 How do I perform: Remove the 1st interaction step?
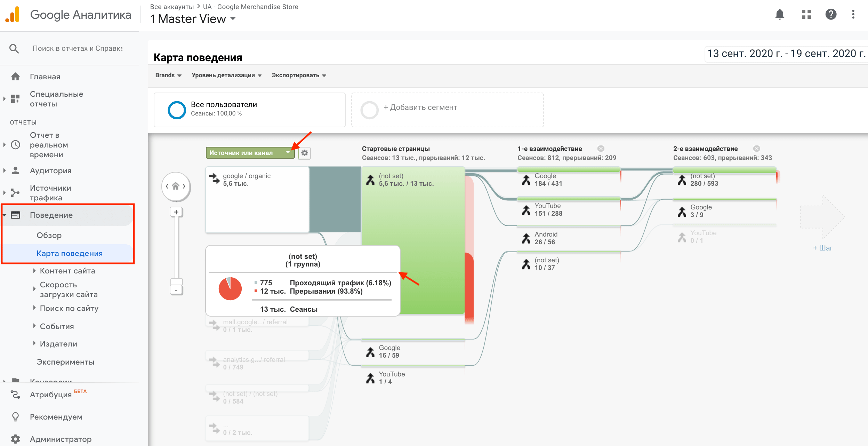601,149
